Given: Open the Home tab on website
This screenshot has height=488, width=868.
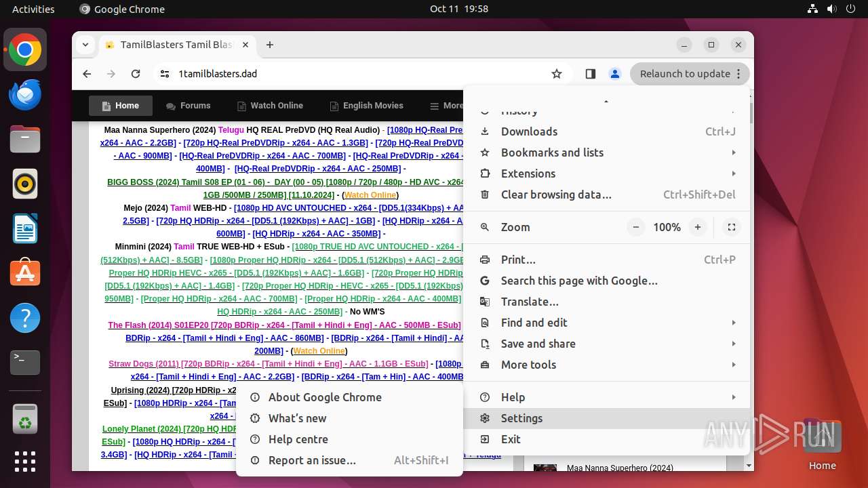Looking at the screenshot, I should click(x=121, y=106).
